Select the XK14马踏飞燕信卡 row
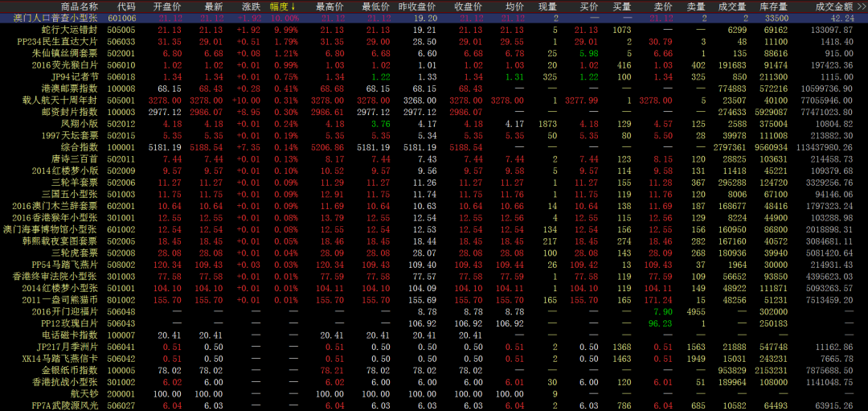This screenshot has width=868, height=411. pyautogui.click(x=434, y=359)
